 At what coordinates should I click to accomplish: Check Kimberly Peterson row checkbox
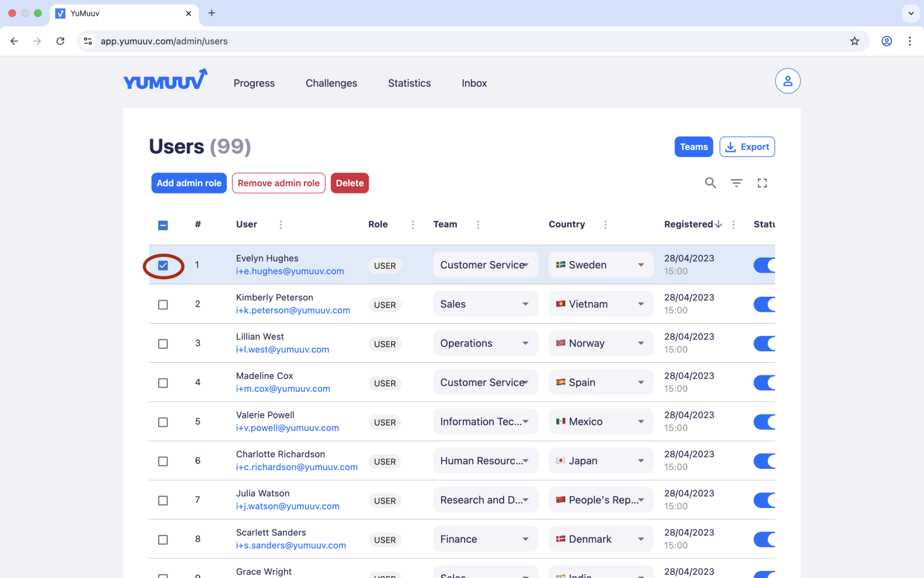click(x=163, y=305)
